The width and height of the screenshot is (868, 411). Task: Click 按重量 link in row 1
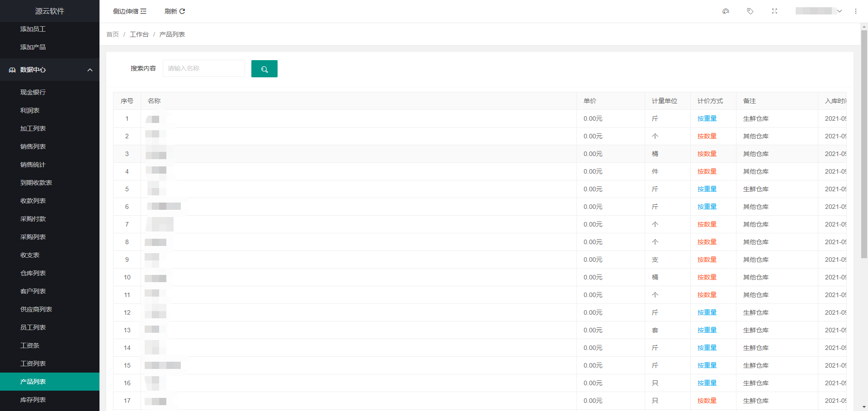tap(707, 118)
